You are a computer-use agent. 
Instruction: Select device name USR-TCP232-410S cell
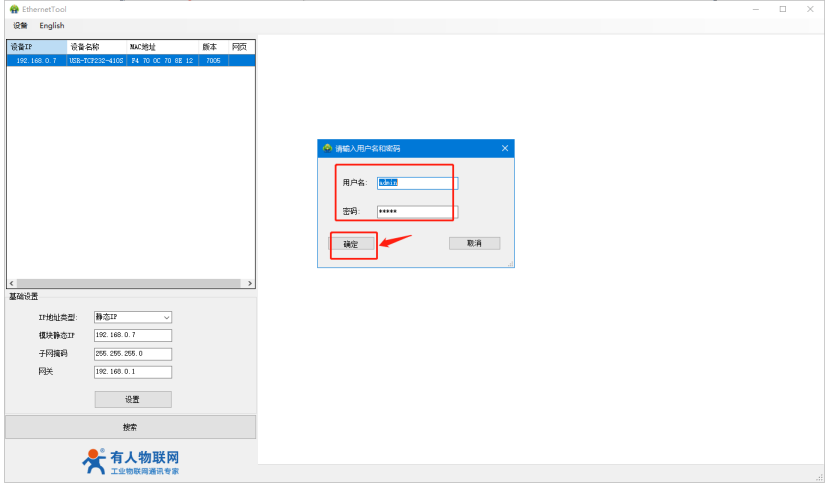[96, 60]
